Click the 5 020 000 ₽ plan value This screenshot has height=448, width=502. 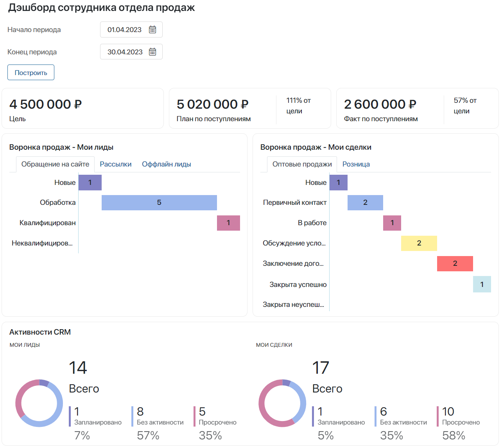[212, 104]
